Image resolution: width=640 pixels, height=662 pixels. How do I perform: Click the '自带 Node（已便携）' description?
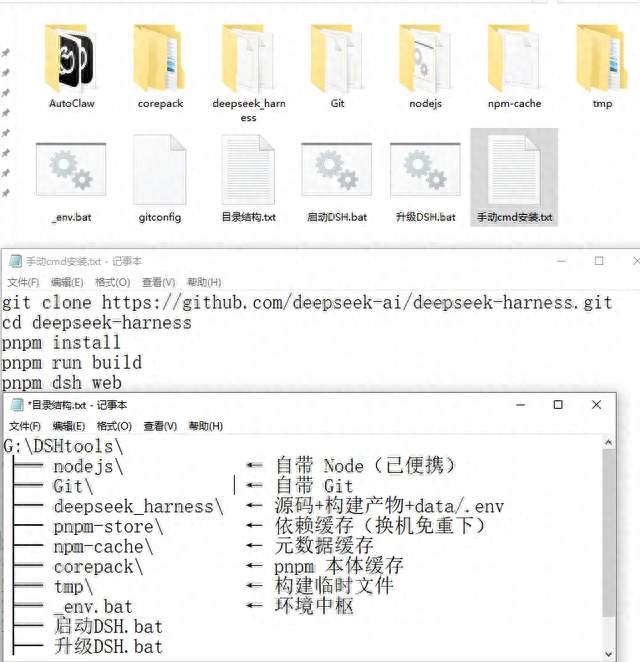[366, 466]
